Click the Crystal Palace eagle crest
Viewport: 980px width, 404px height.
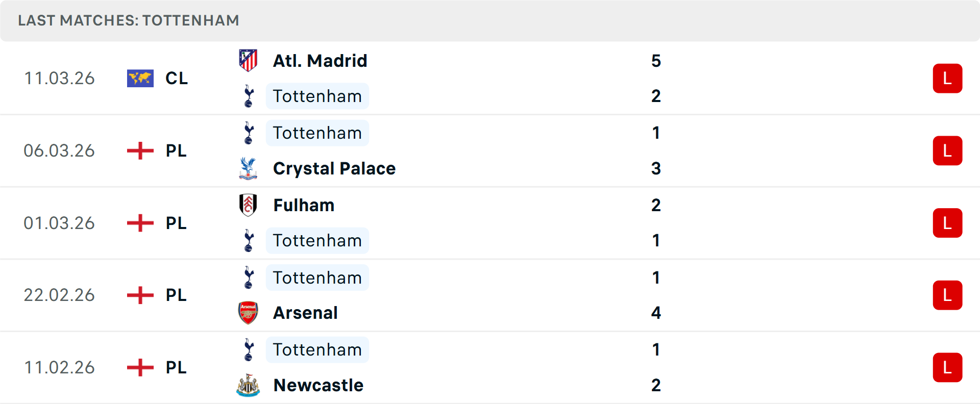[x=248, y=168]
